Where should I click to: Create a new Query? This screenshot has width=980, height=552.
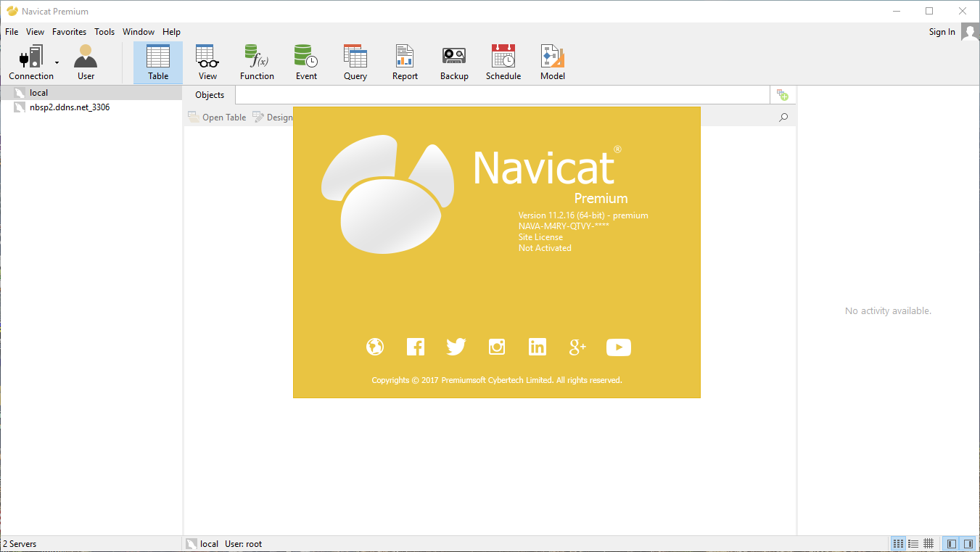point(355,62)
